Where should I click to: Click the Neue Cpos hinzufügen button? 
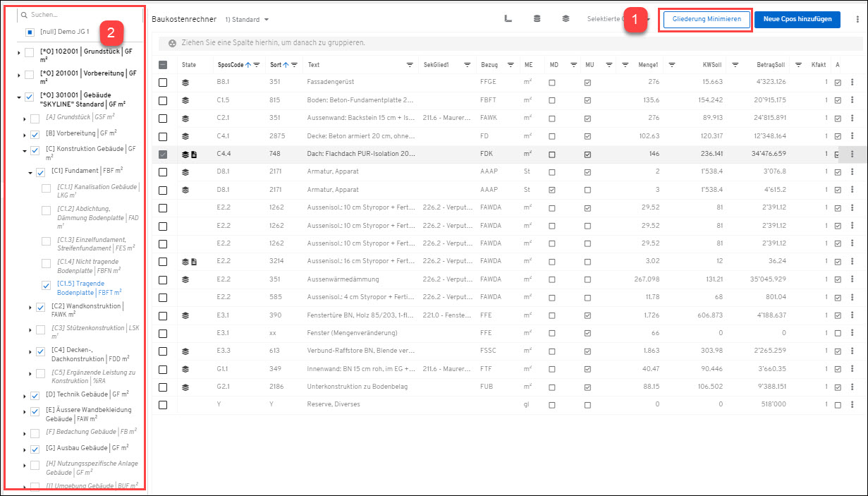point(797,19)
